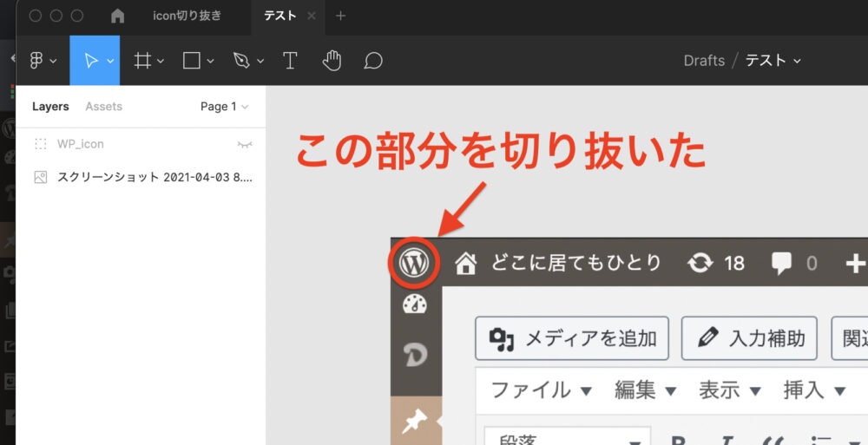Click the comments bubble icon showing 0
This screenshot has height=445, width=868.
781,264
